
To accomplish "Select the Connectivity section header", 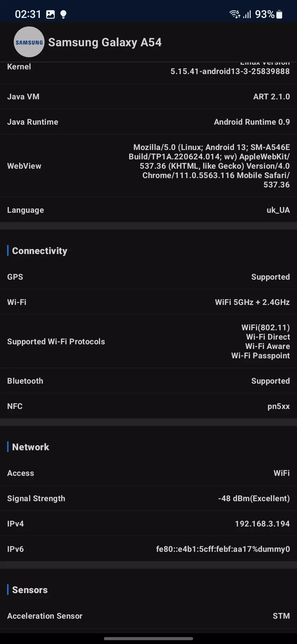I will click(39, 251).
